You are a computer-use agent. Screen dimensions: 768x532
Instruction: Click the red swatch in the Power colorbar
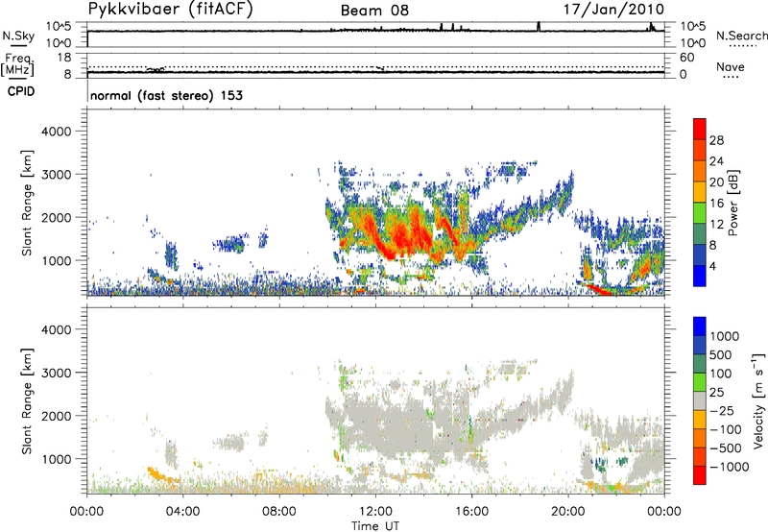pyautogui.click(x=700, y=129)
